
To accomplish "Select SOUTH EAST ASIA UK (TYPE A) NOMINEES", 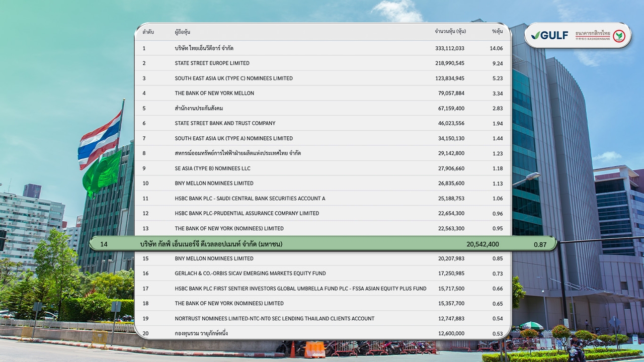I will pos(323,138).
